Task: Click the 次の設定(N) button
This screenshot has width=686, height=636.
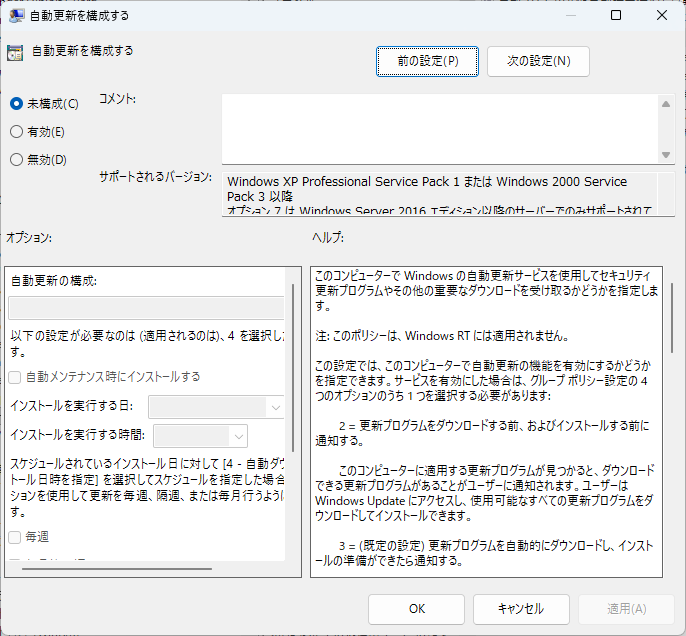Action: [538, 61]
